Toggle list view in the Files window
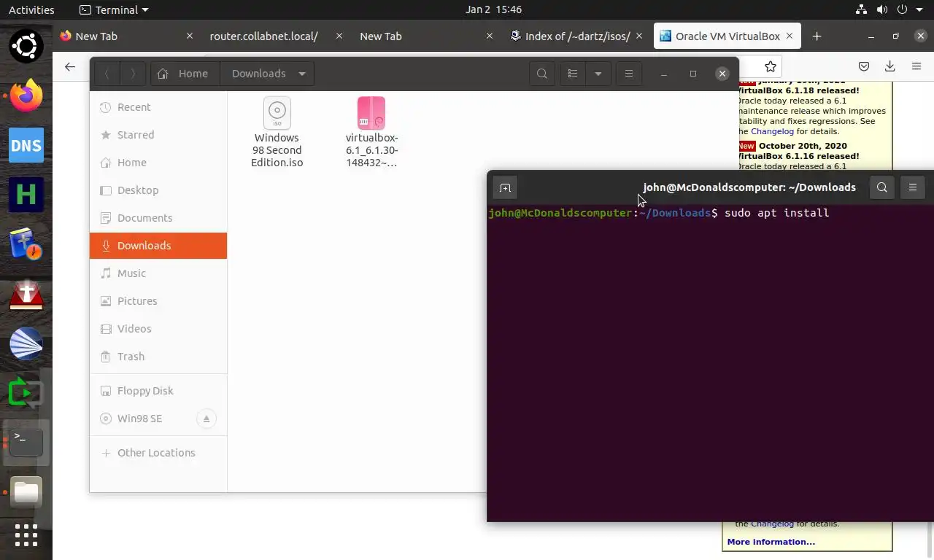Image resolution: width=934 pixels, height=560 pixels. 573,74
